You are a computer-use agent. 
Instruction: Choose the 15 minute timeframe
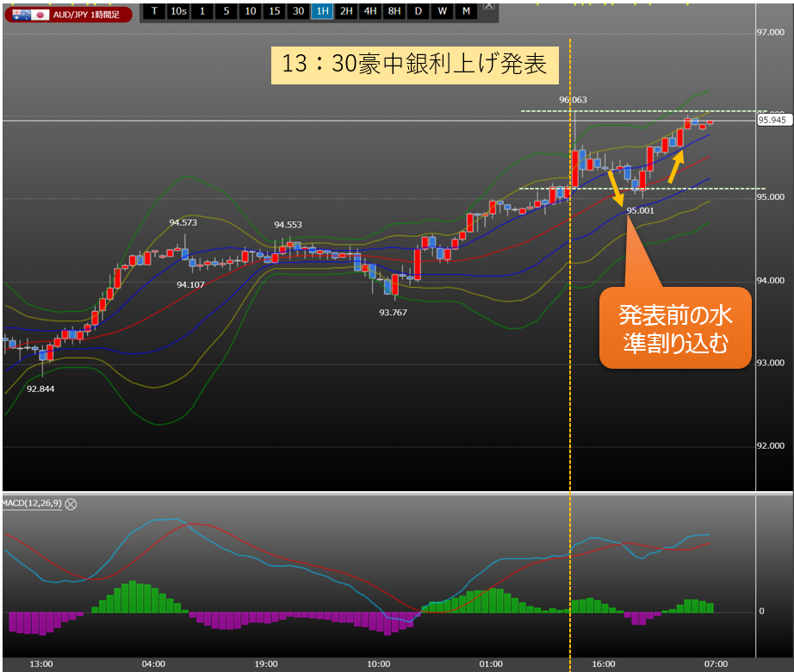click(274, 11)
